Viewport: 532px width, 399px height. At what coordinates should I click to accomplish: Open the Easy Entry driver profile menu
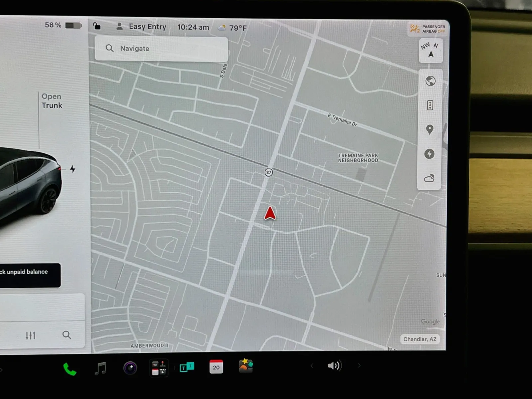pyautogui.click(x=141, y=27)
